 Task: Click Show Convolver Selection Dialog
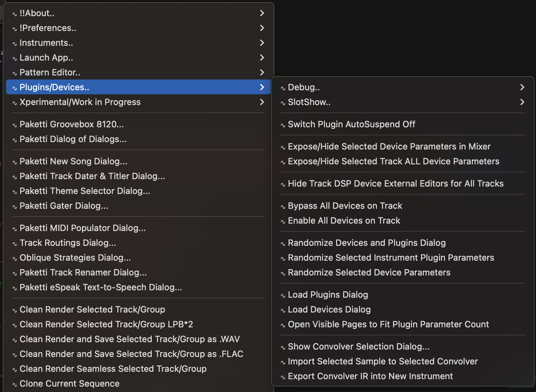[358, 347]
